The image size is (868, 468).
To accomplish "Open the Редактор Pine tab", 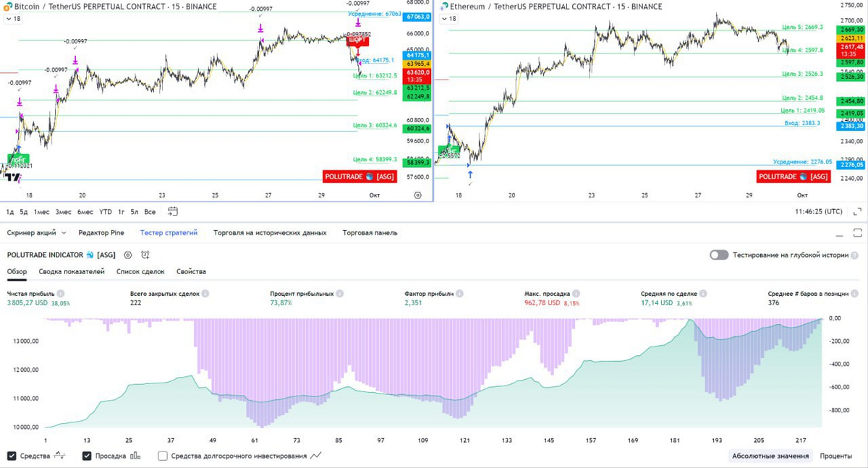I will coord(101,233).
